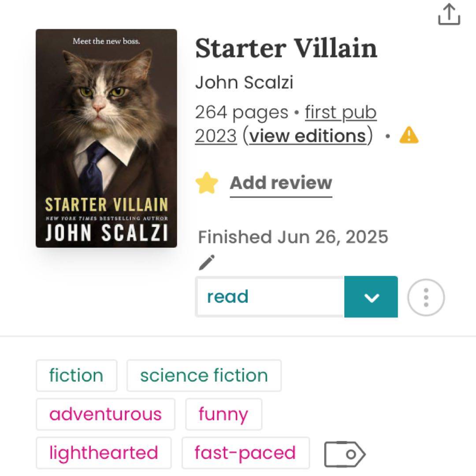Tap the 'adventurous' mood tag
The image size is (476, 476).
tap(105, 414)
